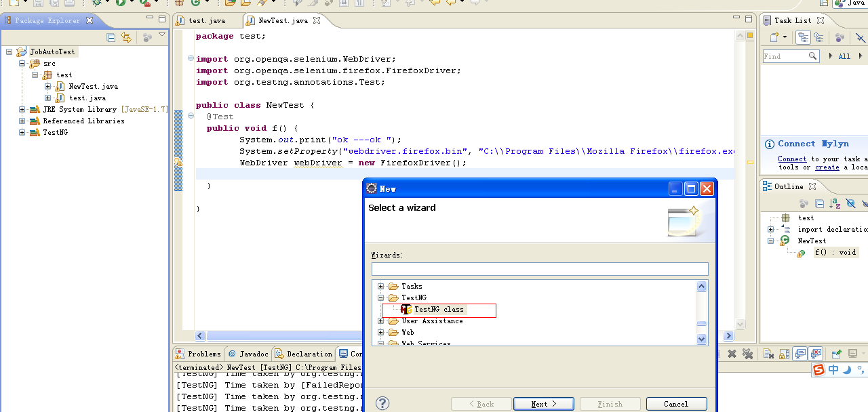
Task: Click Collapse All in Package Explorer
Action: click(x=111, y=37)
